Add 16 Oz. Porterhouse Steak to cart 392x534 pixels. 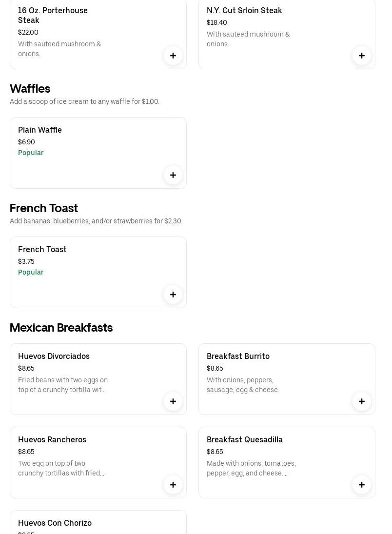click(x=173, y=56)
